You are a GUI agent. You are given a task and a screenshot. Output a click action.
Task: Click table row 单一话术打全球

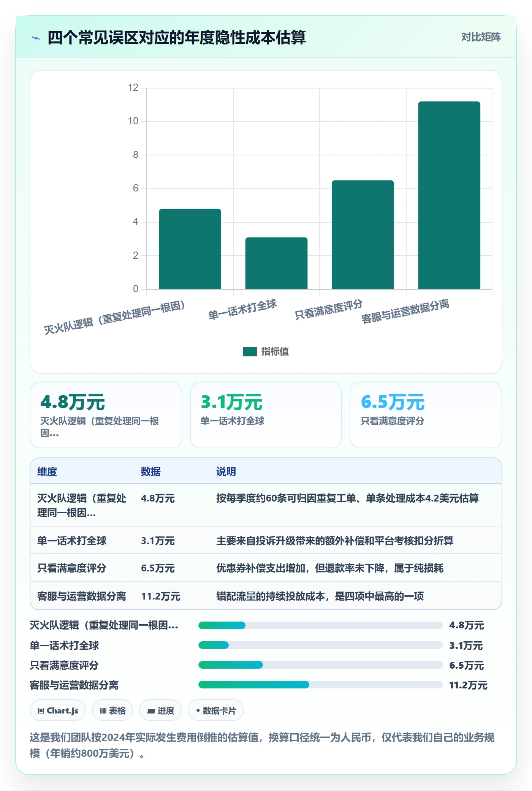(x=266, y=540)
